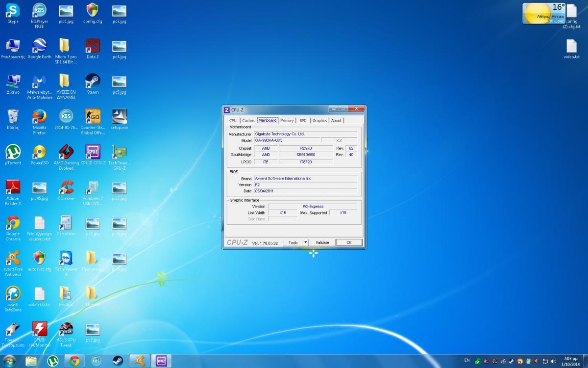The image size is (588, 368).
Task: Select the avast! Free Antivirus shortcut
Action: [13, 263]
